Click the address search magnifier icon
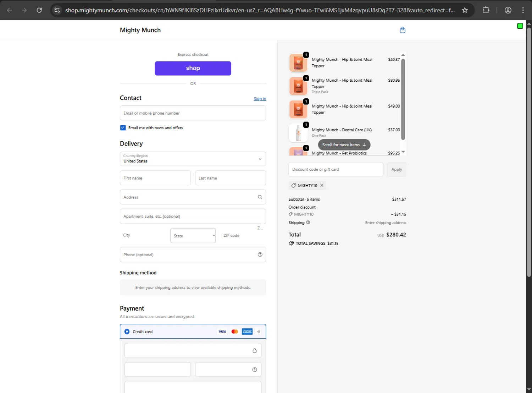Viewport: 532px width, 393px height. click(x=260, y=197)
